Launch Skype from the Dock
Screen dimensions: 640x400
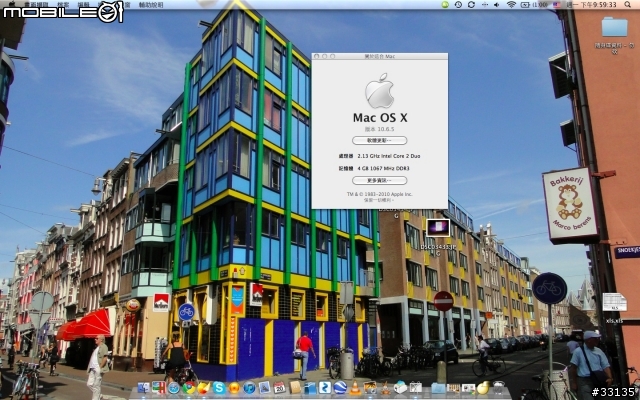pos(219,387)
